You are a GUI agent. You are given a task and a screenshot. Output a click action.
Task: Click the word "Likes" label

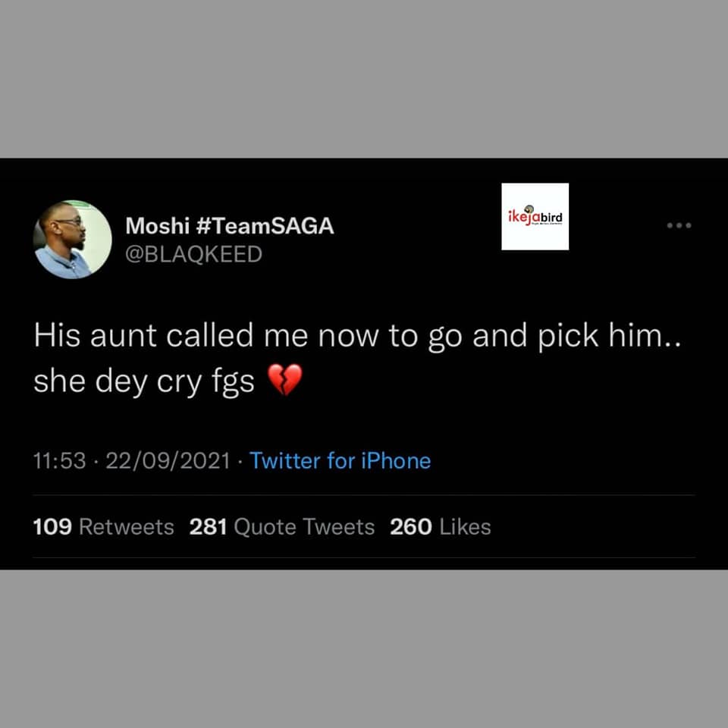coord(465,526)
